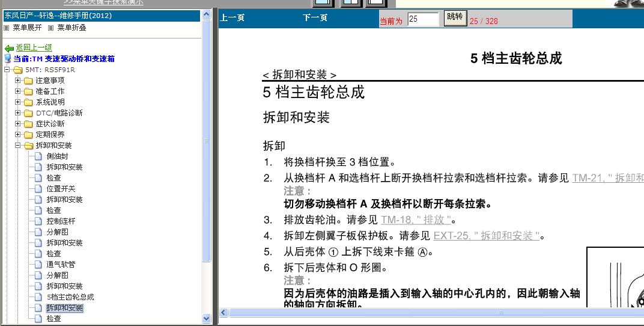Select the 位置开关 tree item

[x=61, y=189]
